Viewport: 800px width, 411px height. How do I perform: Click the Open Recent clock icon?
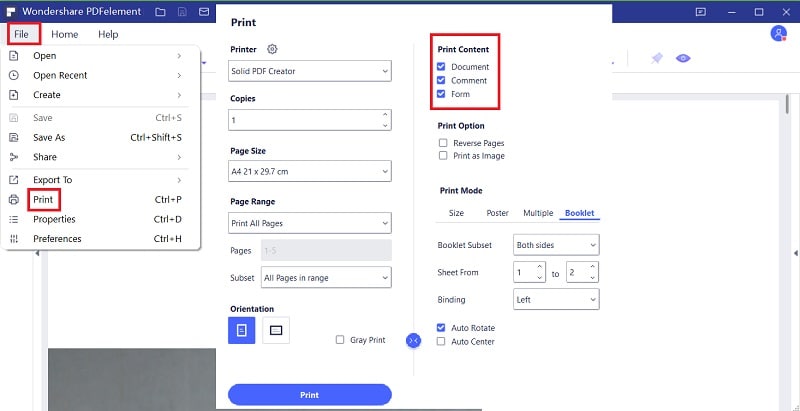pos(14,75)
